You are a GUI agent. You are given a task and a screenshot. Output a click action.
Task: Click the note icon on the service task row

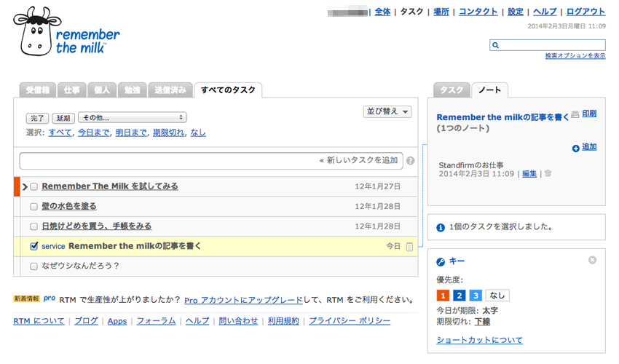click(x=409, y=246)
